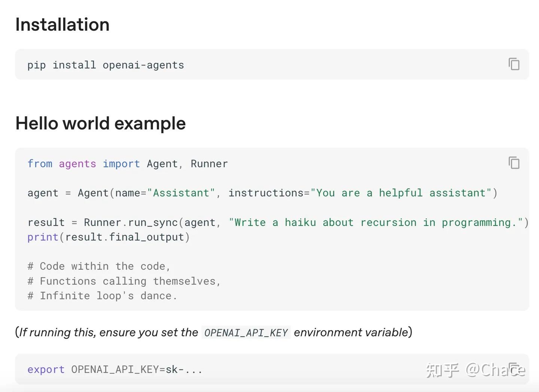Select the result.final_output print line

pyautogui.click(x=108, y=237)
